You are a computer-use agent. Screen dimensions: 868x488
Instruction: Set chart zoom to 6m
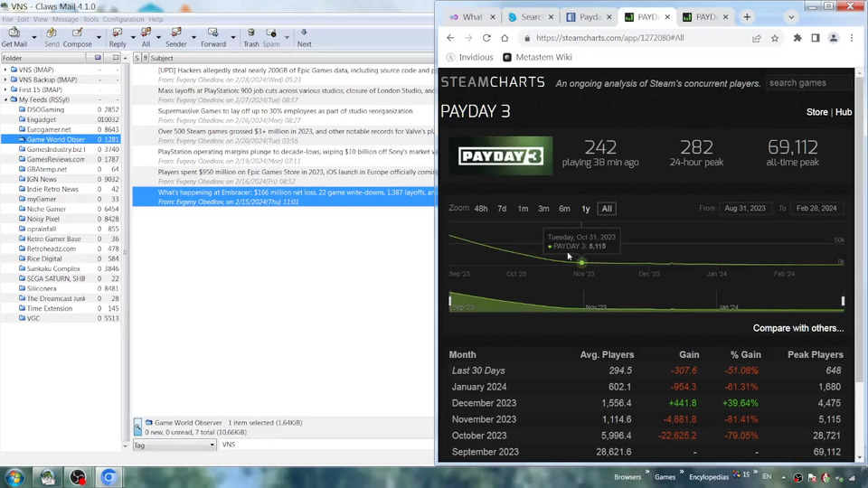point(564,209)
